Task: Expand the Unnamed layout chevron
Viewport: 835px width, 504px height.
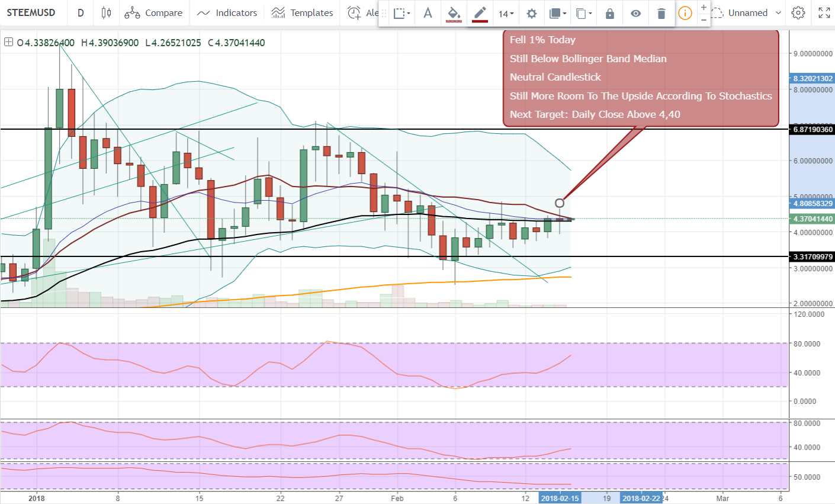Action: [778, 13]
